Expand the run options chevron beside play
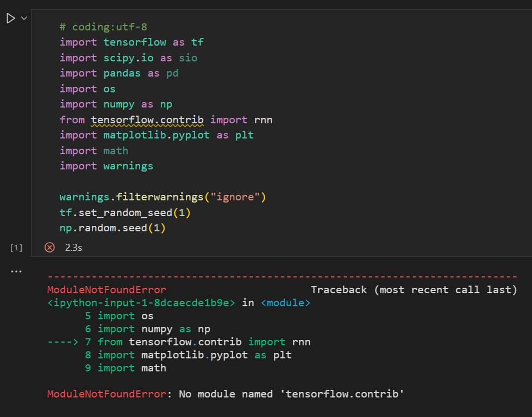This screenshot has height=417, width=532. [23, 18]
